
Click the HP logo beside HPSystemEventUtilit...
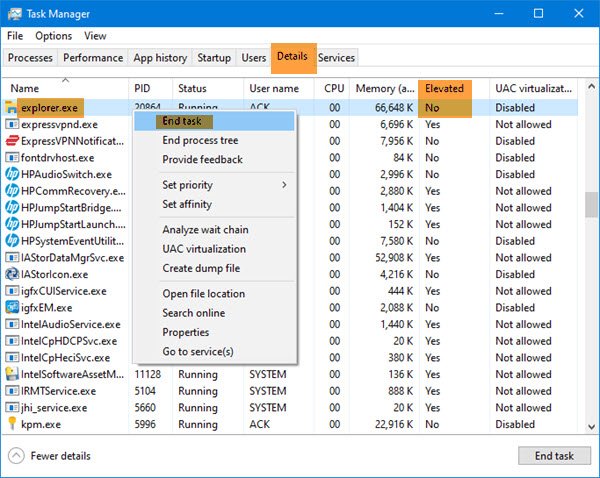[x=12, y=241]
